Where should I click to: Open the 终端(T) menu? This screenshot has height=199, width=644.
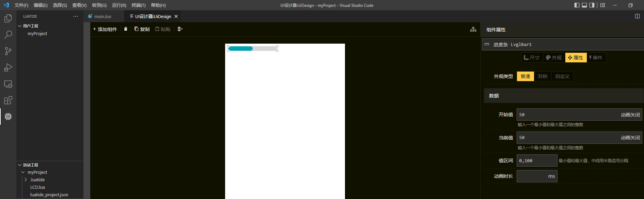(139, 5)
